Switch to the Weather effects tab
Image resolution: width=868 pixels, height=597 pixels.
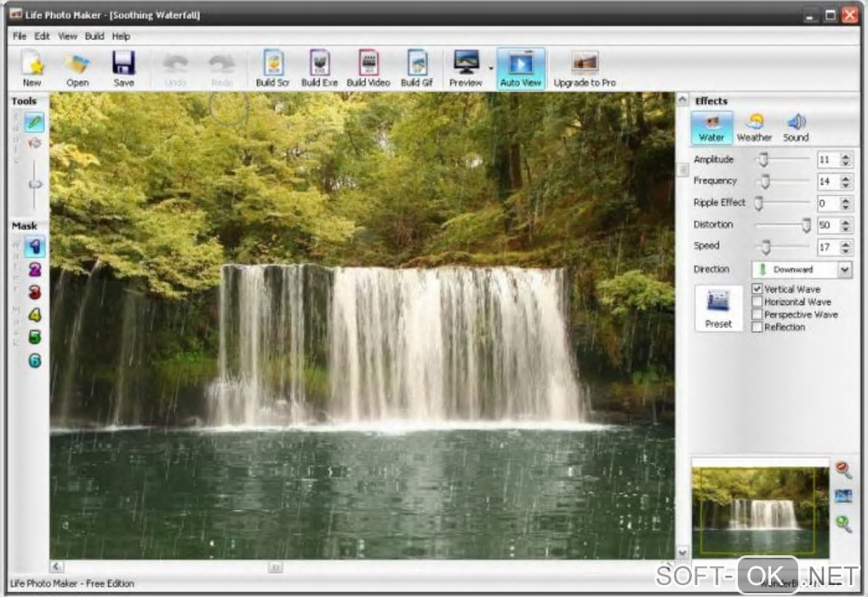click(x=754, y=128)
